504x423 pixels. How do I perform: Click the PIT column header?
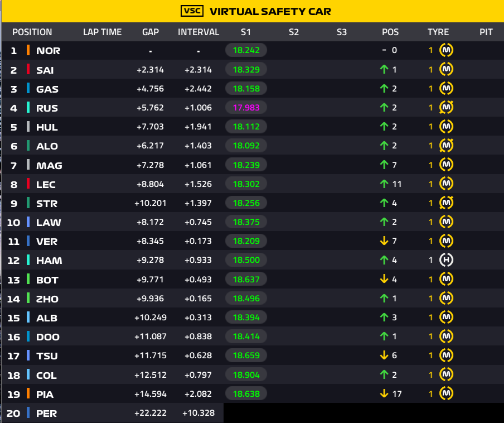(x=486, y=32)
